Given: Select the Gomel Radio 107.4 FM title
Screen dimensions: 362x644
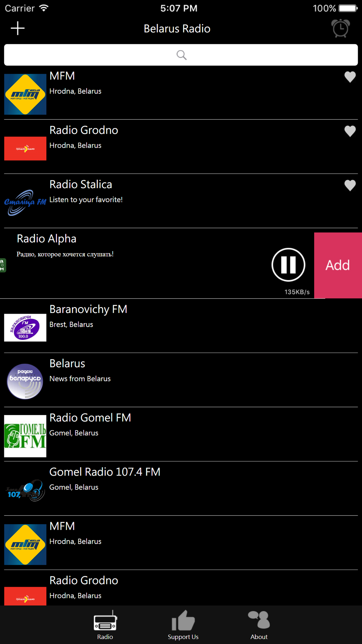Looking at the screenshot, I should (105, 472).
